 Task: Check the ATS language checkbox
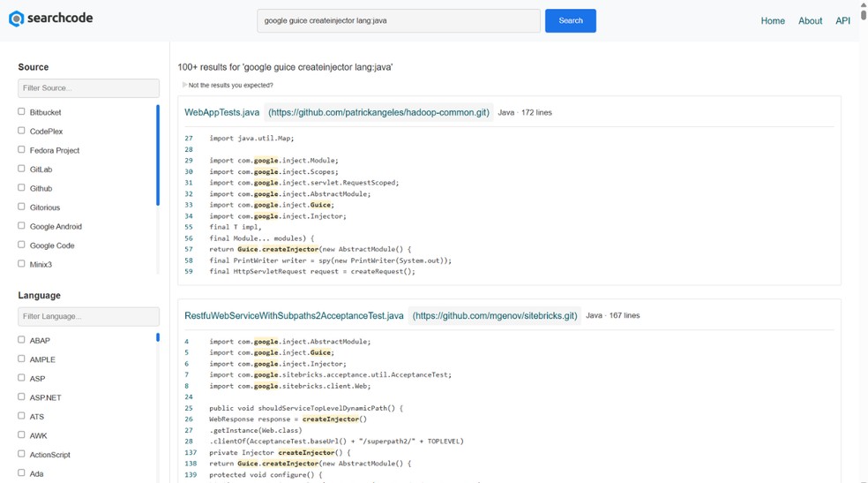(21, 416)
